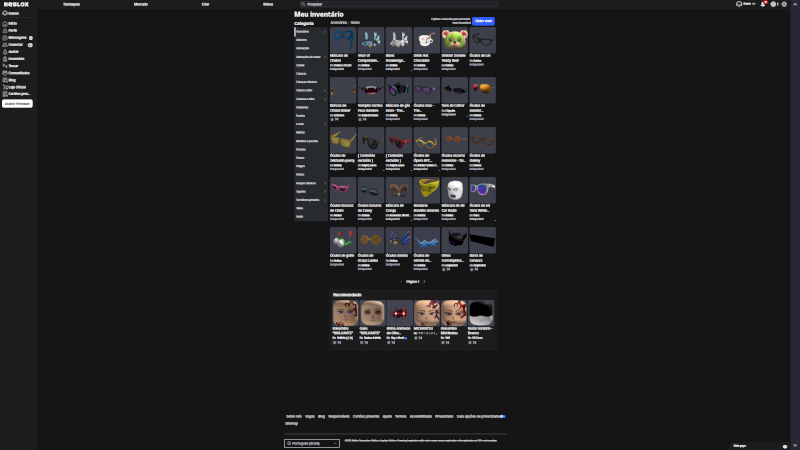Image resolution: width=800 pixels, height=450 pixels.
Task: Open Robux in the top navigation
Action: tap(268, 4)
